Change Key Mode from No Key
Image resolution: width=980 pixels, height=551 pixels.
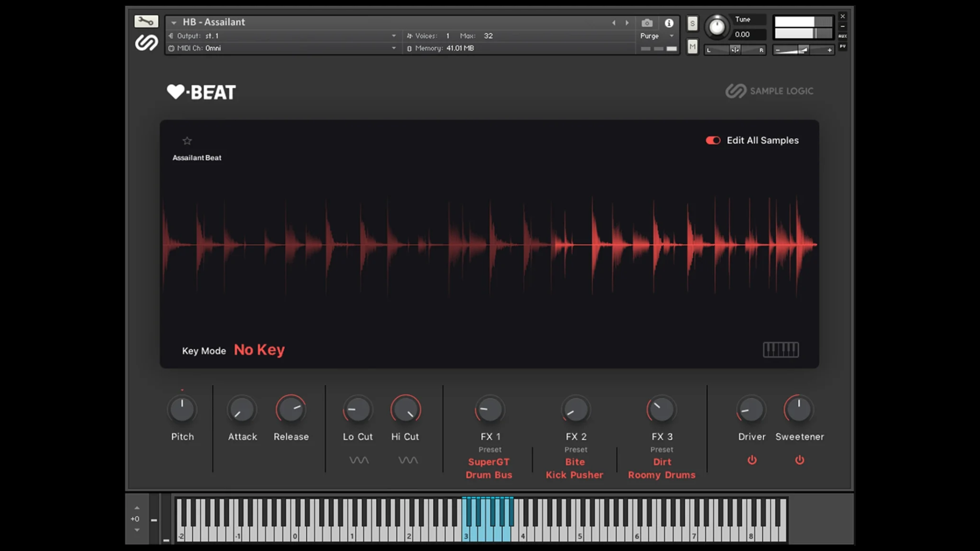[259, 350]
